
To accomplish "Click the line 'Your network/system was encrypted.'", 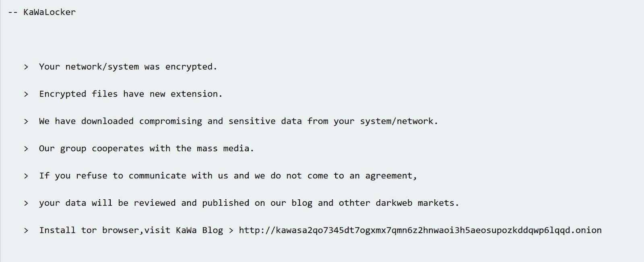I will pos(128,67).
